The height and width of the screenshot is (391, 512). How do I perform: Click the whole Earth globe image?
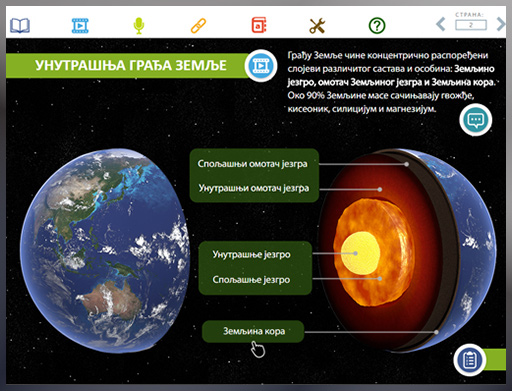coord(104,251)
